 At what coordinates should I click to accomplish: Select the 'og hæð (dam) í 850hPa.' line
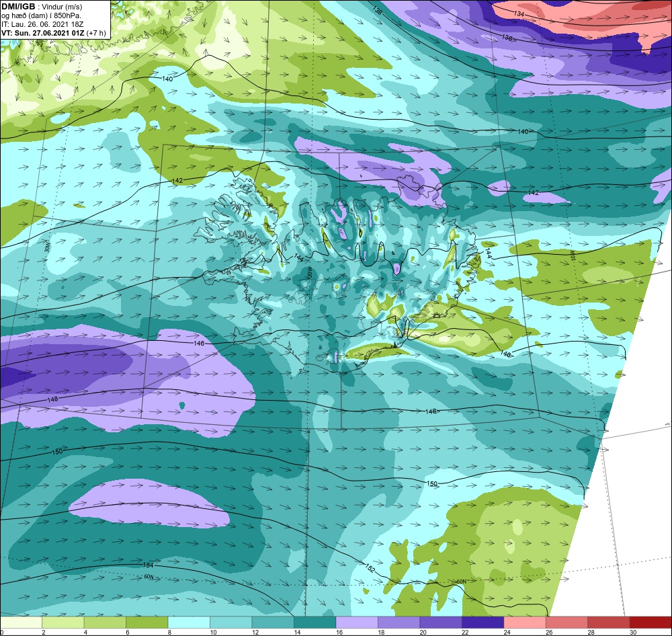pos(41,16)
